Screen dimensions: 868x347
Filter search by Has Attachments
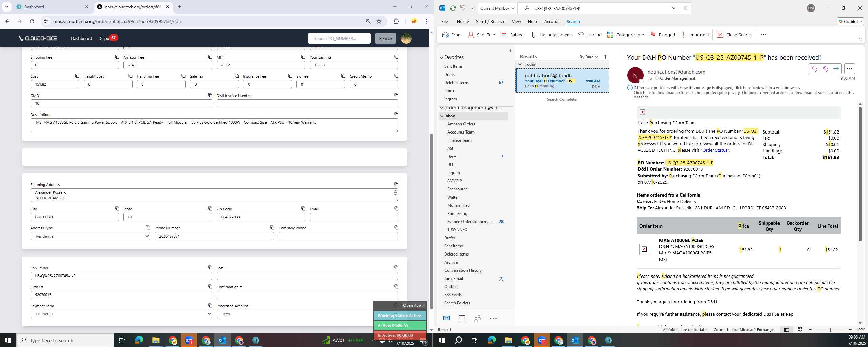pos(552,35)
